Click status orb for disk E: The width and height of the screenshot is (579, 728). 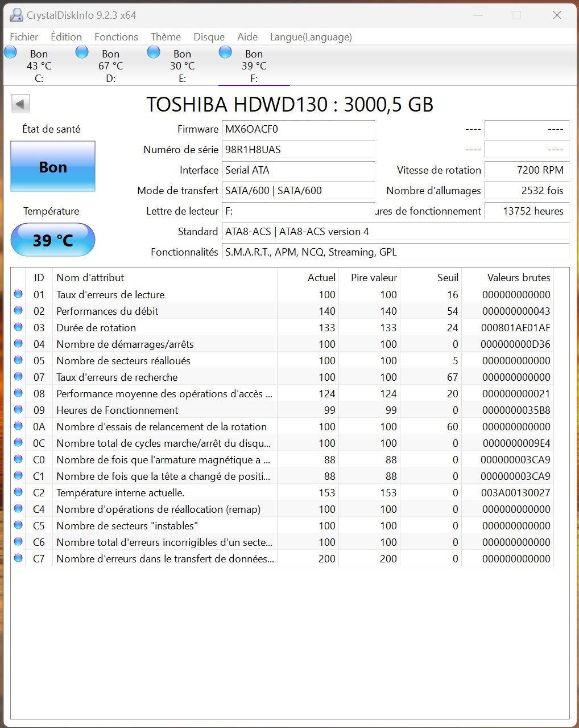click(154, 52)
